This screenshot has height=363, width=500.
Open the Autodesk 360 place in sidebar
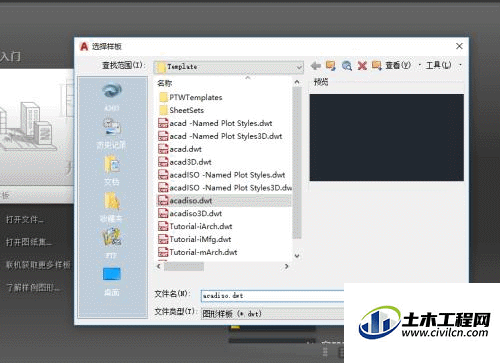tap(112, 97)
